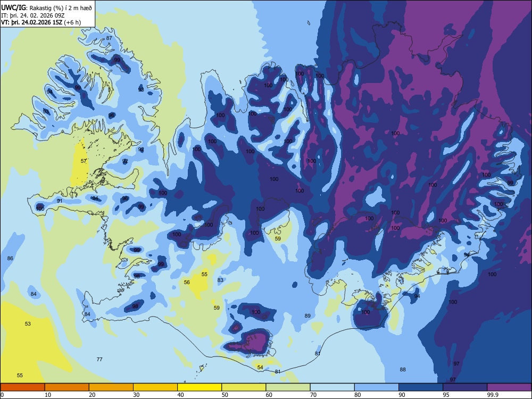Click the humidity value '89' on map
532x399 pixels.
[307, 315]
